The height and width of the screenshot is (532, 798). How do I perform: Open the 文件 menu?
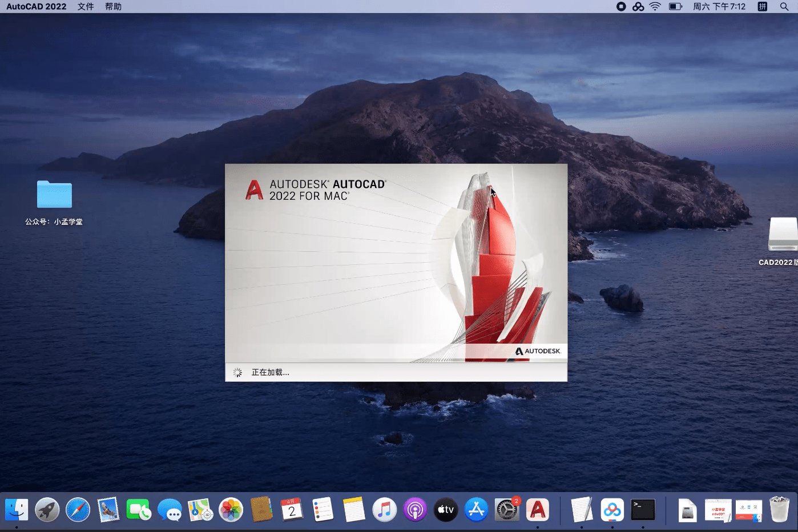point(86,6)
